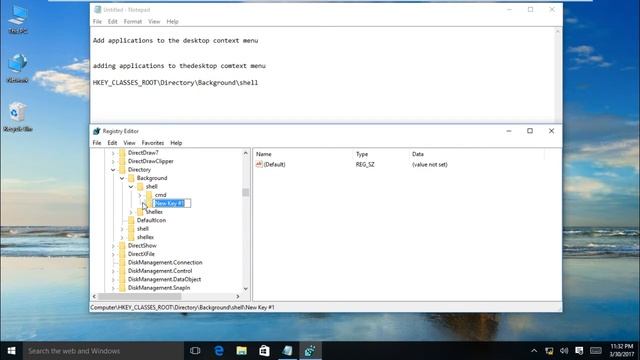Viewport: 640px width, 360px height.
Task: Open Notepad Edit menu
Action: (113, 22)
